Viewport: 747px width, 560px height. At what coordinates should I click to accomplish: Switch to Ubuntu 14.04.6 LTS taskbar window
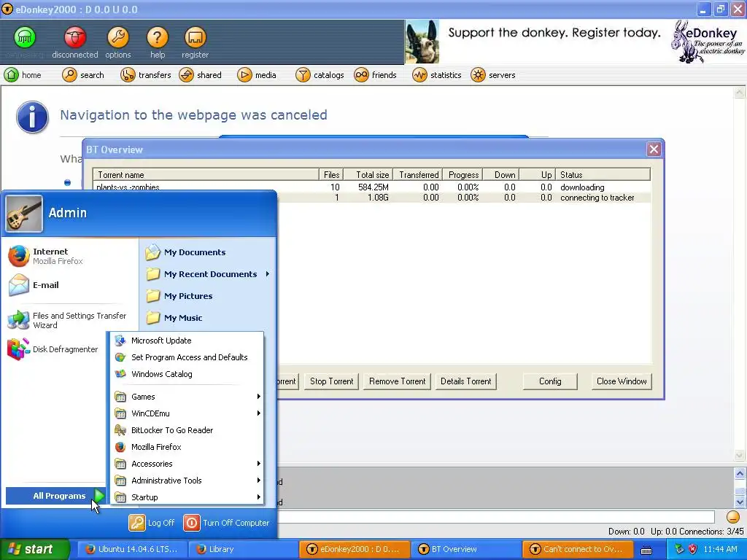131,549
